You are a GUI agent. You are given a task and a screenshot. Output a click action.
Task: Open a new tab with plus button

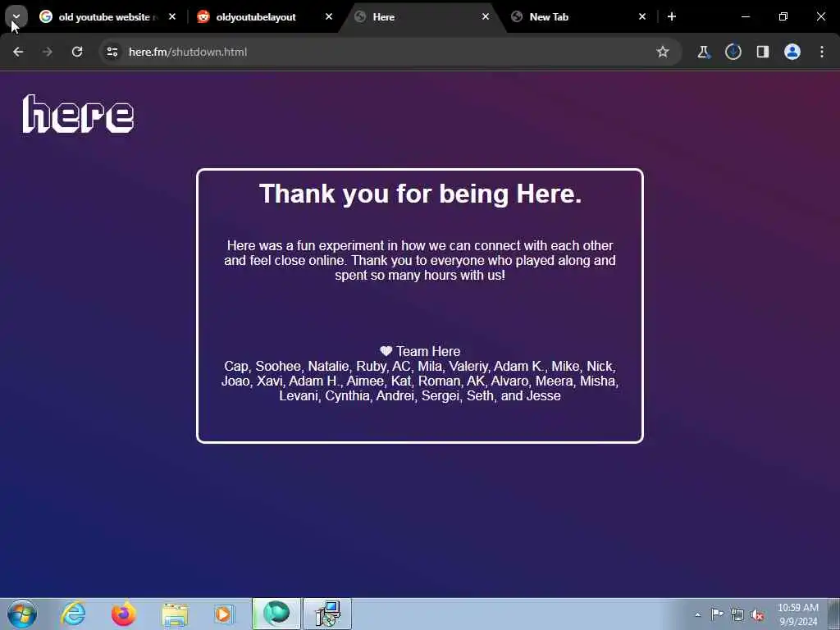(672, 16)
